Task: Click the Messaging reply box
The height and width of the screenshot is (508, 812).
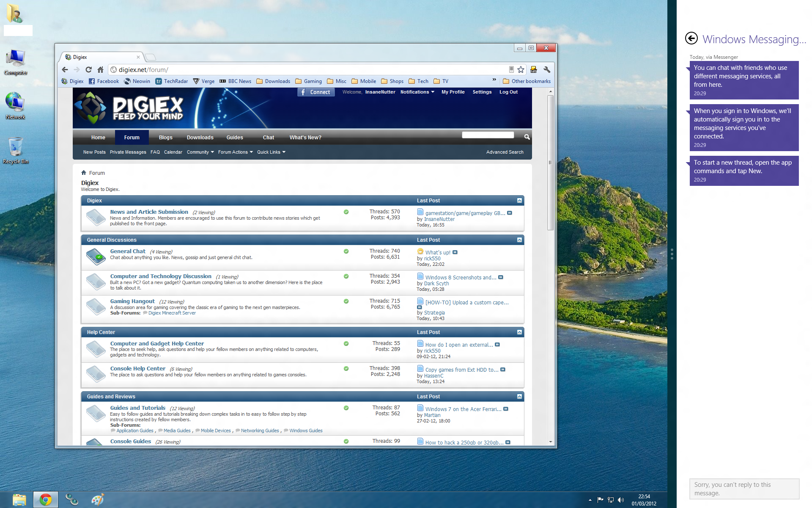Action: [x=744, y=489]
